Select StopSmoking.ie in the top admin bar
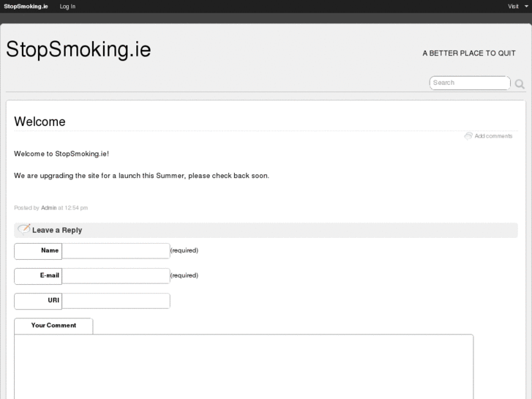 pyautogui.click(x=26, y=6)
